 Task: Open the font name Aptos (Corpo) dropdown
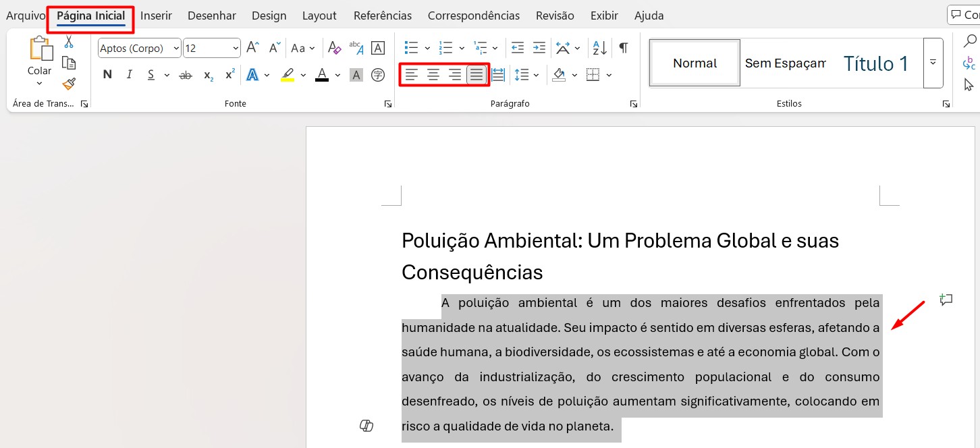click(176, 48)
